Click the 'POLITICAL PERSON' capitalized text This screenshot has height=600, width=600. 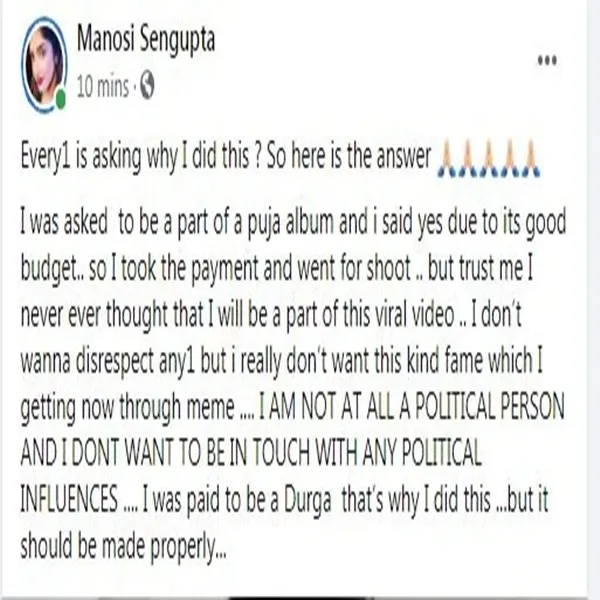point(490,407)
